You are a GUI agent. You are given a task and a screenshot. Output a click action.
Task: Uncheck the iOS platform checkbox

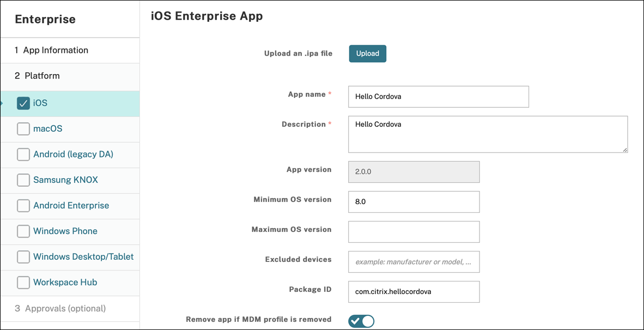click(23, 103)
